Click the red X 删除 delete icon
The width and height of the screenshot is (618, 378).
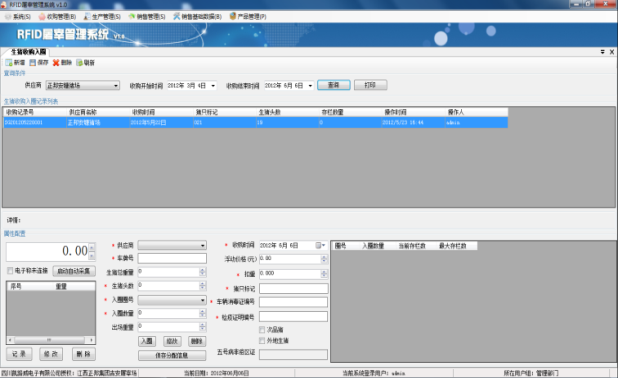pos(56,63)
